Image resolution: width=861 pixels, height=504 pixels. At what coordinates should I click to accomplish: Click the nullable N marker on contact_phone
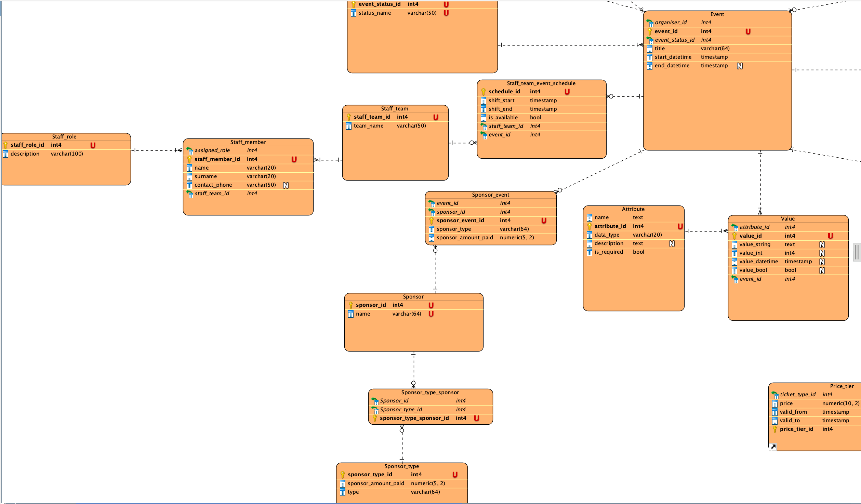tap(286, 185)
